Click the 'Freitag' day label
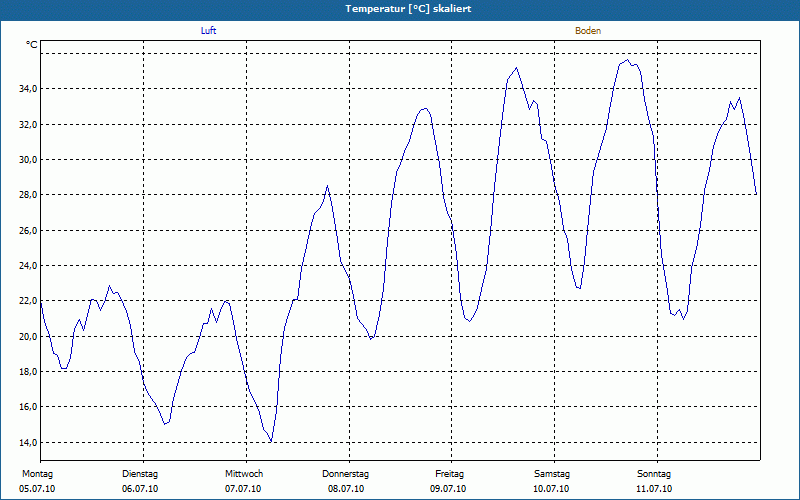The width and height of the screenshot is (800, 500). (449, 474)
